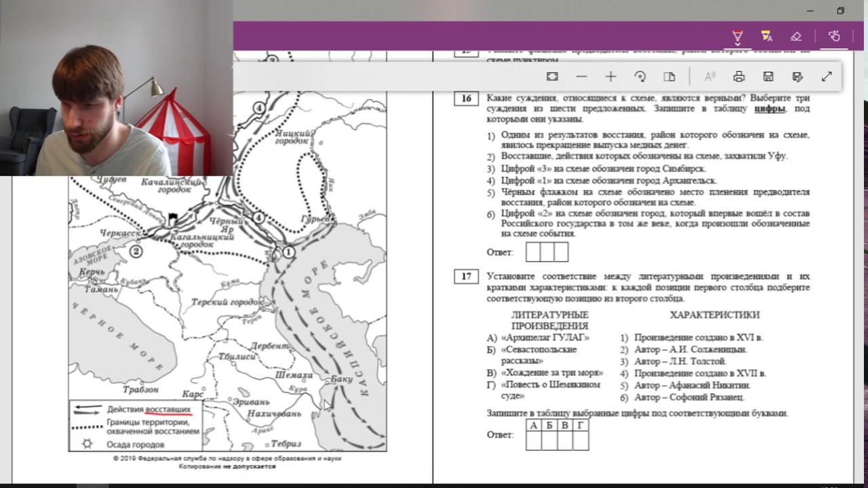Click the answer cell under column Г

pyautogui.click(x=580, y=441)
